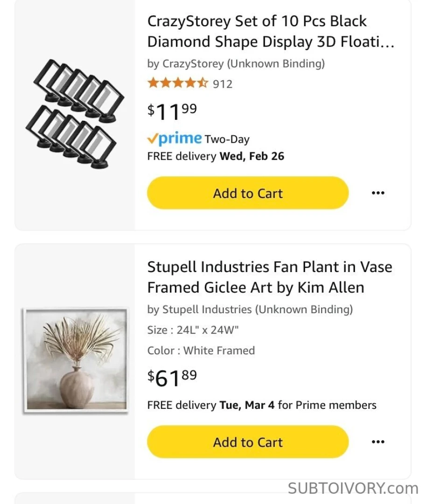This screenshot has width=426, height=504.
Task: Select the Color White Framed detail
Action: (x=201, y=350)
